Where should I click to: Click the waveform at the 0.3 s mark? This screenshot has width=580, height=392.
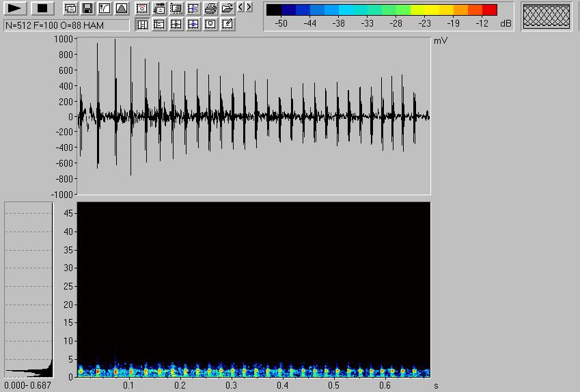click(x=231, y=116)
